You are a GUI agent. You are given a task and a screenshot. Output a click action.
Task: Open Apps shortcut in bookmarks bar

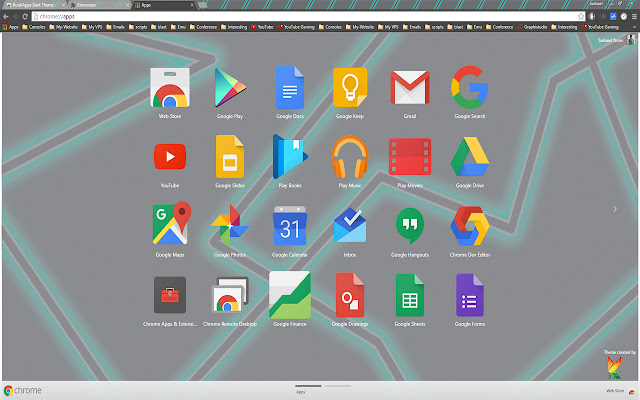[11, 27]
